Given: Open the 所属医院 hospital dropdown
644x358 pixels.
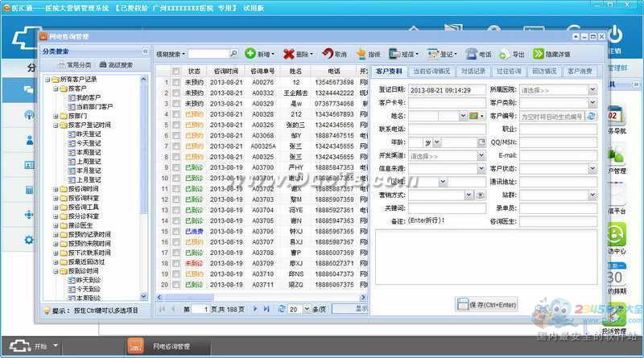Looking at the screenshot, I should click(x=592, y=90).
